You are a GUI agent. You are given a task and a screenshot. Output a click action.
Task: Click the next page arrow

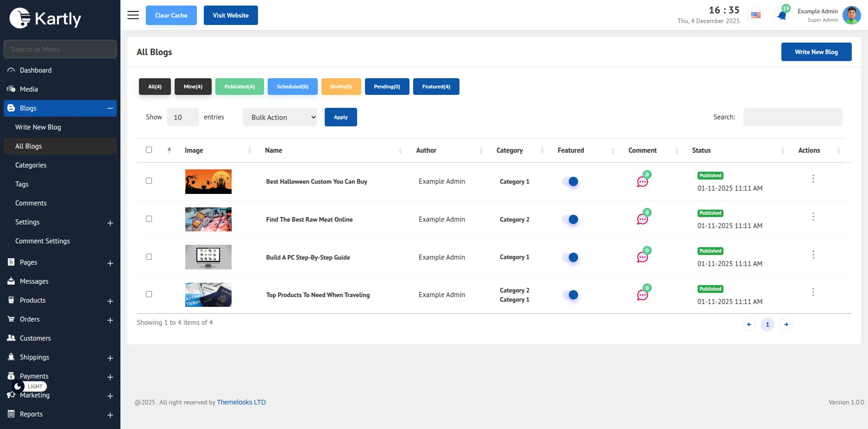tap(786, 324)
